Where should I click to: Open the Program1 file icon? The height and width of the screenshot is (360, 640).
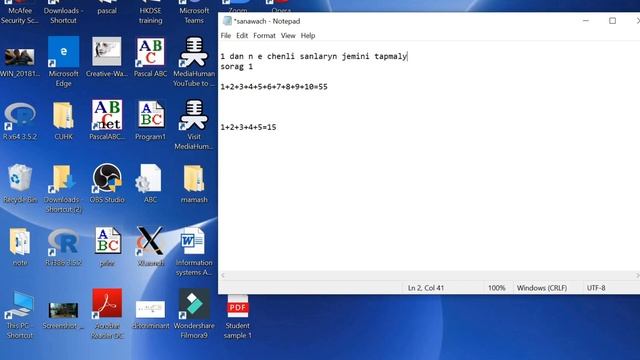pyautogui.click(x=150, y=115)
